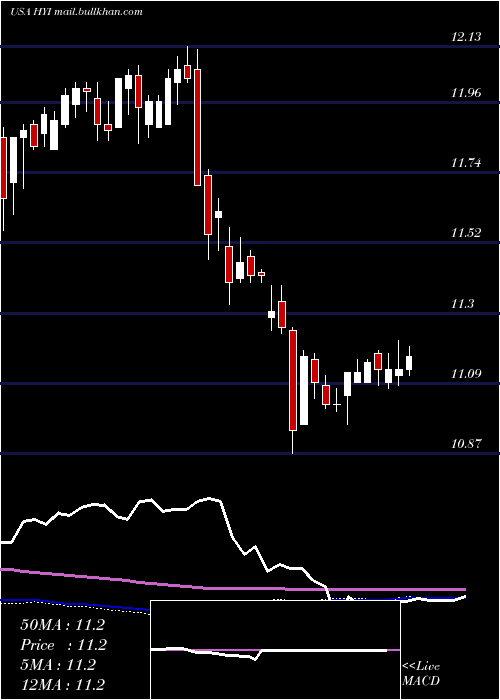Click the 11.74 price axis label
This screenshot has height=700, width=500.
click(466, 163)
